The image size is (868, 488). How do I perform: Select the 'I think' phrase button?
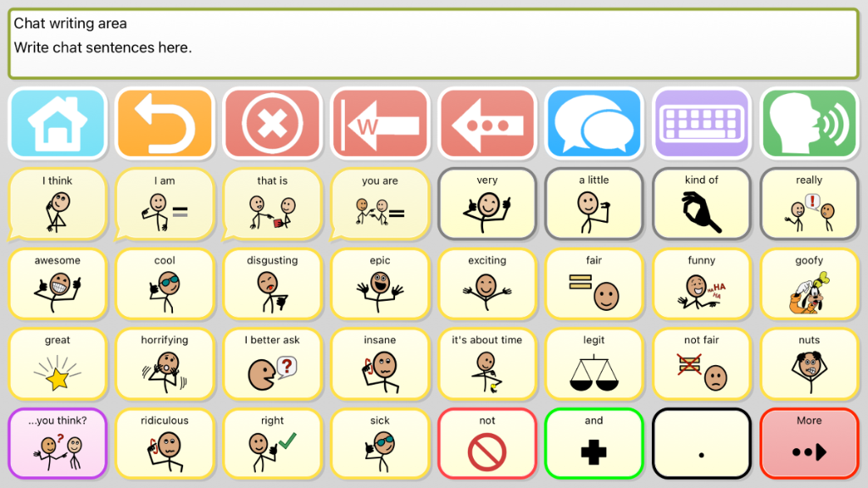pos(58,204)
